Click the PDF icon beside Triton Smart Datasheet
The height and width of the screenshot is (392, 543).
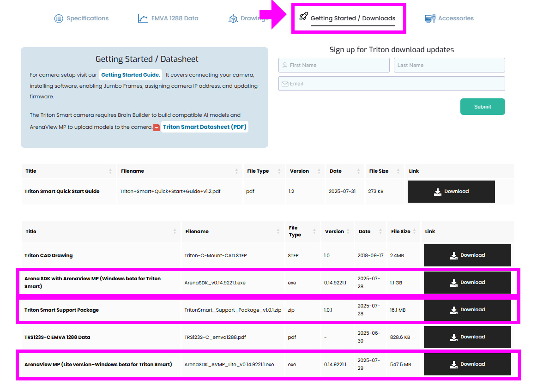[x=157, y=127]
